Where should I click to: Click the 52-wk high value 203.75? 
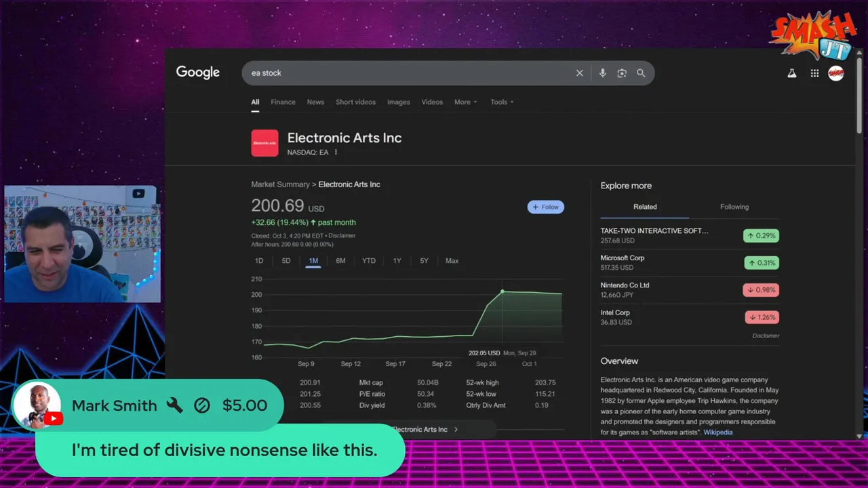click(545, 383)
